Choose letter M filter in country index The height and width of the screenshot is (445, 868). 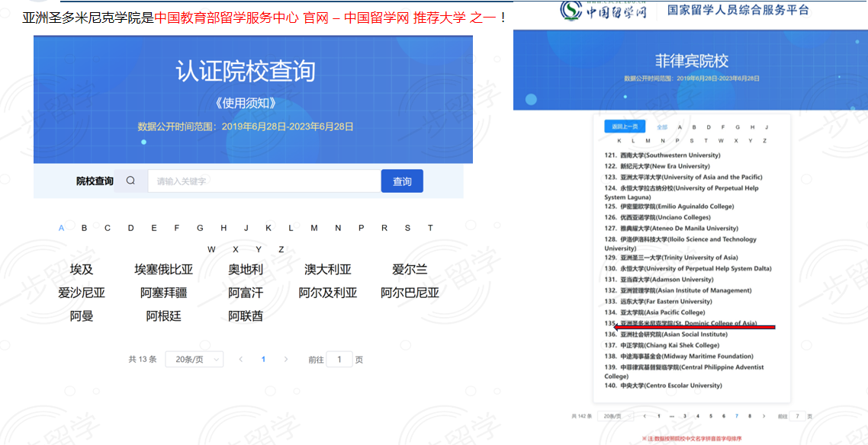click(x=314, y=228)
